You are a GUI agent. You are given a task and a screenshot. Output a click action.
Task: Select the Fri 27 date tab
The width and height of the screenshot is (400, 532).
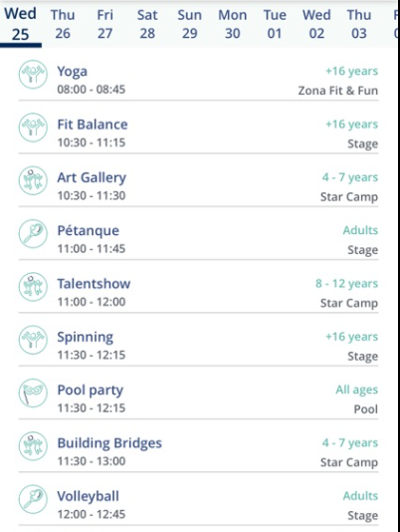(x=104, y=24)
